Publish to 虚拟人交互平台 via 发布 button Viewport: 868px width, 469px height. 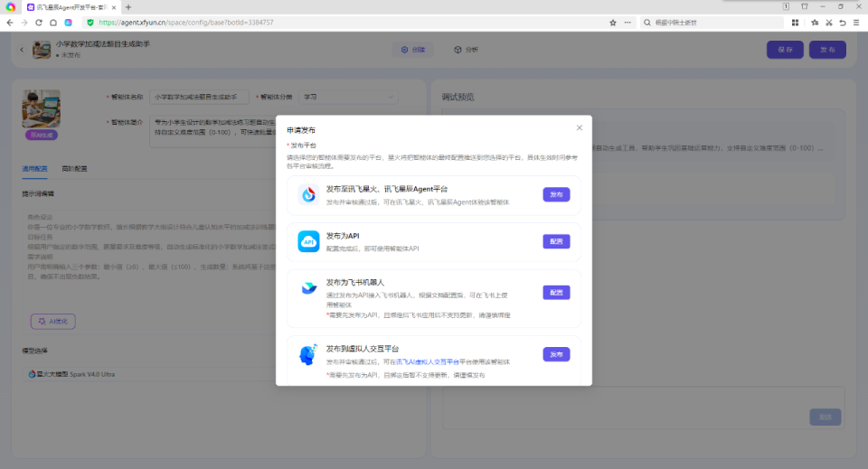[x=556, y=354]
